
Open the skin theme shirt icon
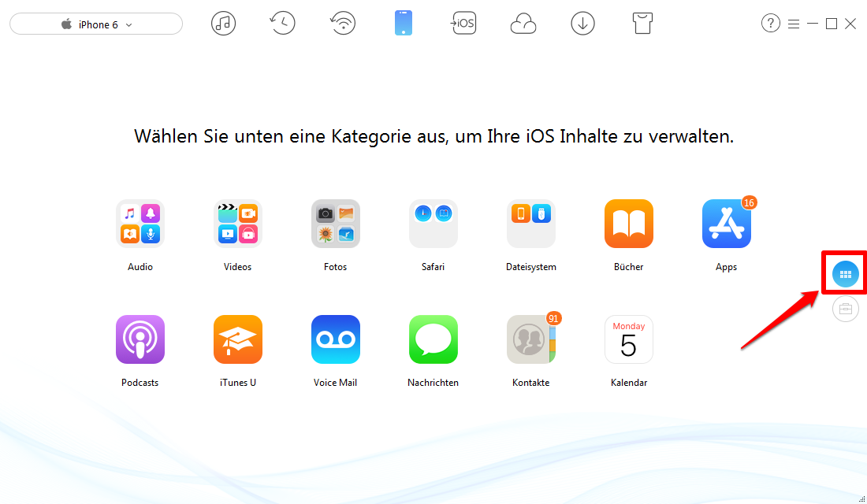(x=642, y=23)
